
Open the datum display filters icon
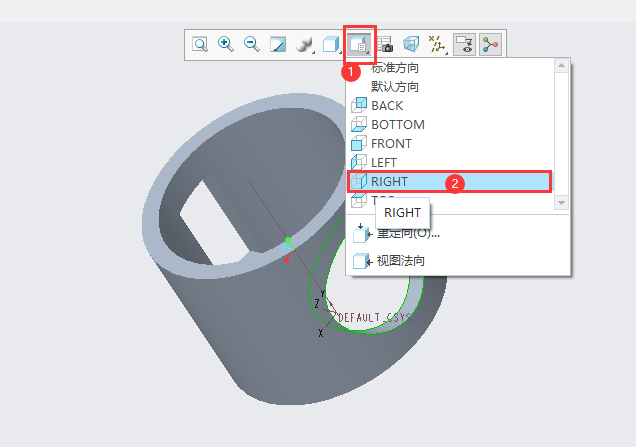(x=437, y=44)
